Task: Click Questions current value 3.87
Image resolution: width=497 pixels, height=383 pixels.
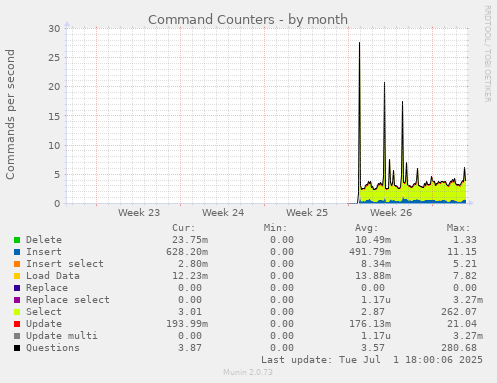Action: [190, 348]
